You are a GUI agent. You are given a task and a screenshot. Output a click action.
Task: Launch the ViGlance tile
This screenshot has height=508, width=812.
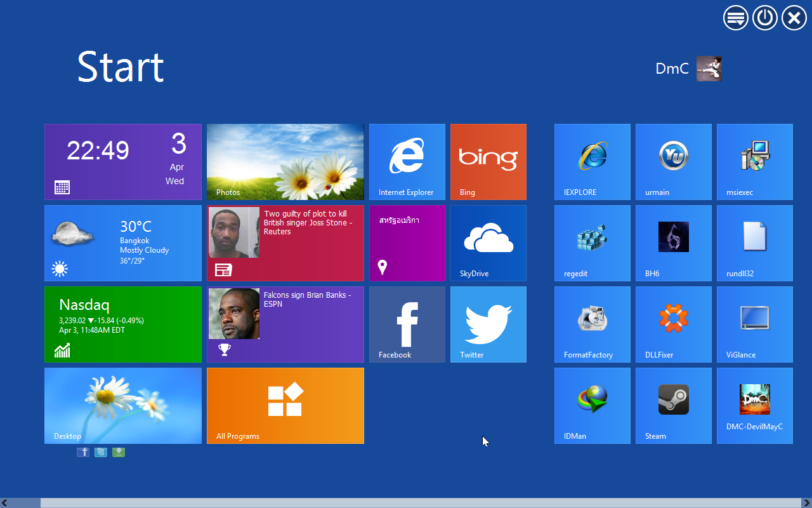[x=755, y=324]
